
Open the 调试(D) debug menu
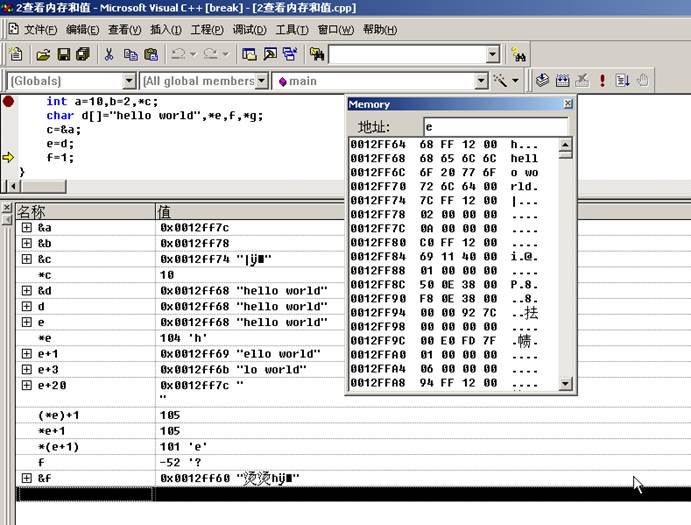pyautogui.click(x=249, y=29)
